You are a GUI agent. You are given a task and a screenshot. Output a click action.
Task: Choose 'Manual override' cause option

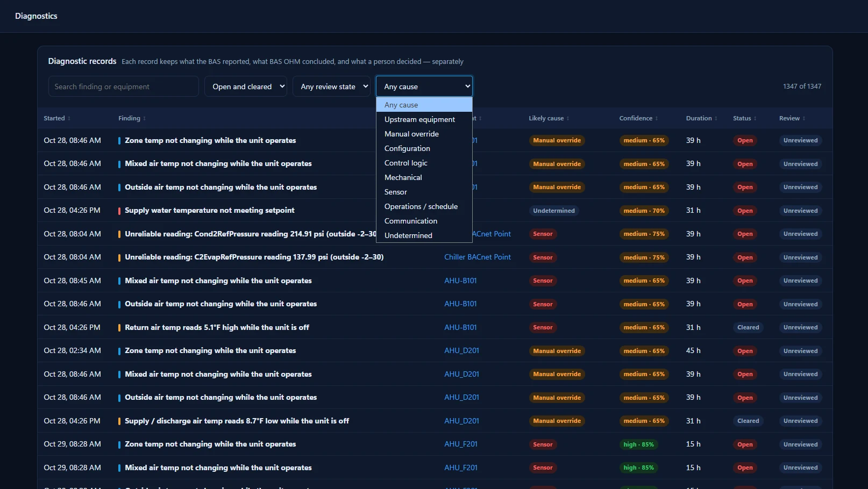tap(424, 134)
